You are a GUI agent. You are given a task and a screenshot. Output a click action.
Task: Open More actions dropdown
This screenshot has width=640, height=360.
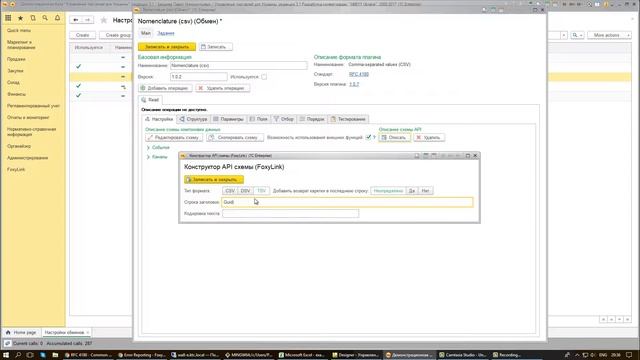(x=609, y=36)
